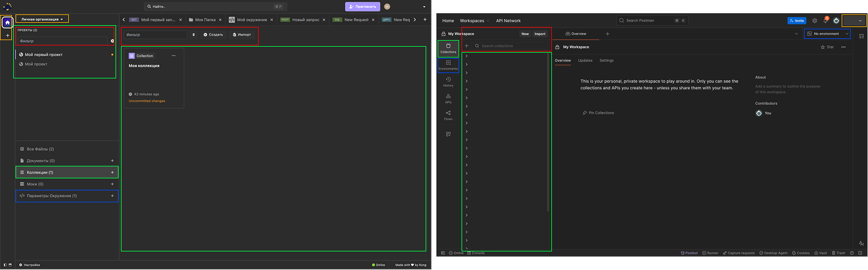This screenshot has height=270, width=868.
Task: Select the Моя Папка tab
Action: [x=205, y=20]
